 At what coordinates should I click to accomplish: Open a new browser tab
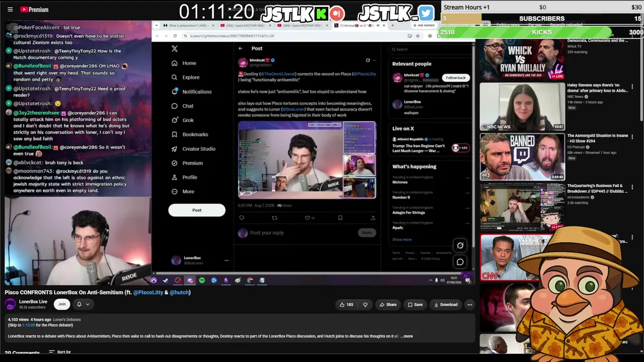coord(392,25)
